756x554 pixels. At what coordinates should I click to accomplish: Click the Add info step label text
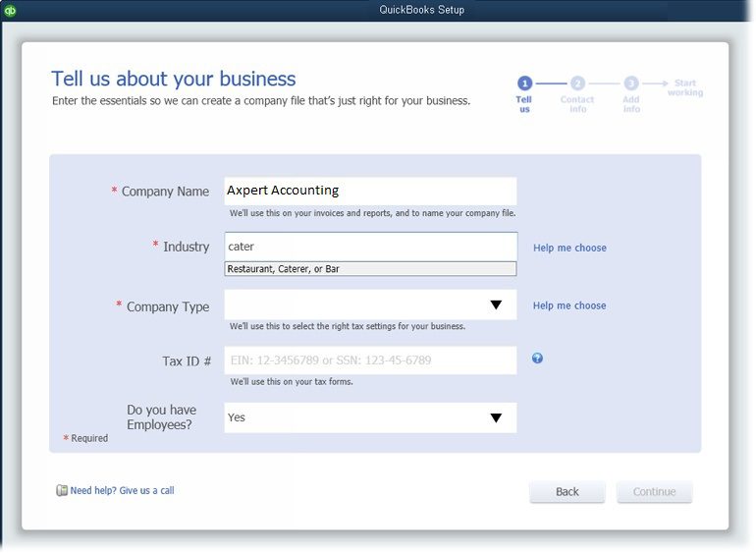point(631,104)
